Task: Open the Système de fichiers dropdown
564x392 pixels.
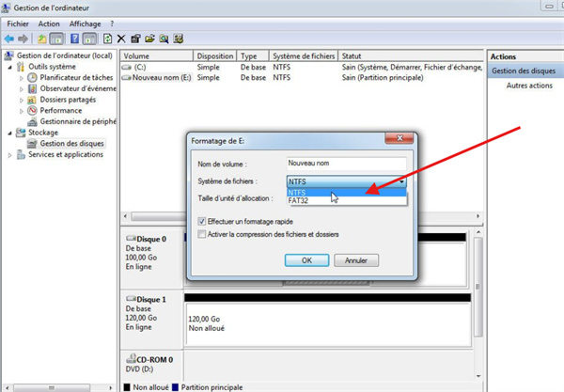Action: (347, 181)
